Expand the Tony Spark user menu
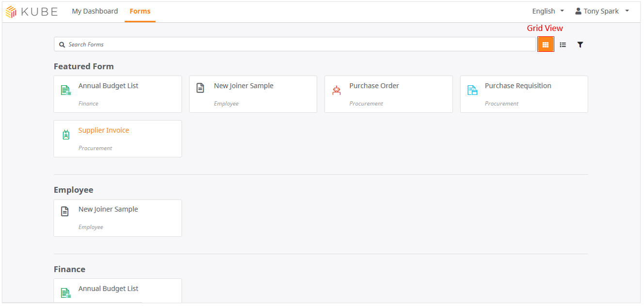This screenshot has height=306, width=644. point(602,11)
